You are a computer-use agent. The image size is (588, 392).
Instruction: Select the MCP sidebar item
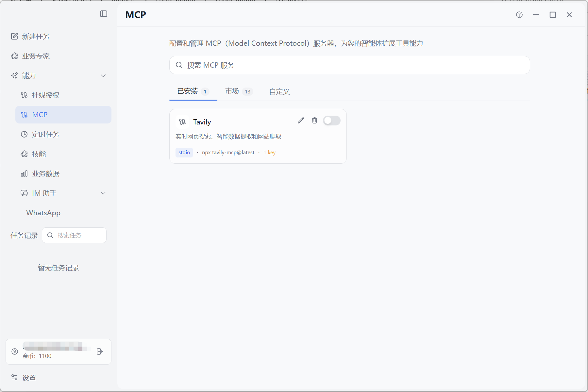pos(63,115)
